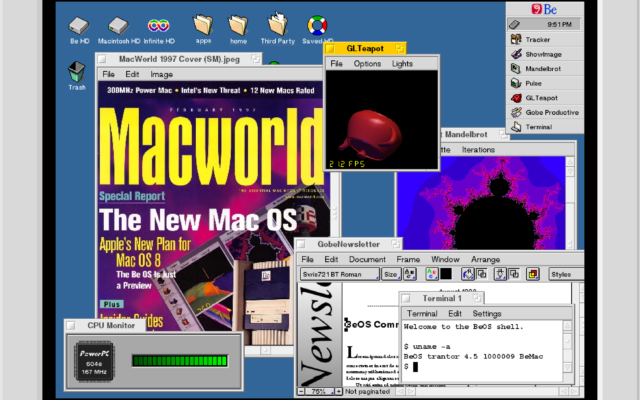
Task: Open the Swis721 BT Roman font dropdown
Action: coord(340,274)
